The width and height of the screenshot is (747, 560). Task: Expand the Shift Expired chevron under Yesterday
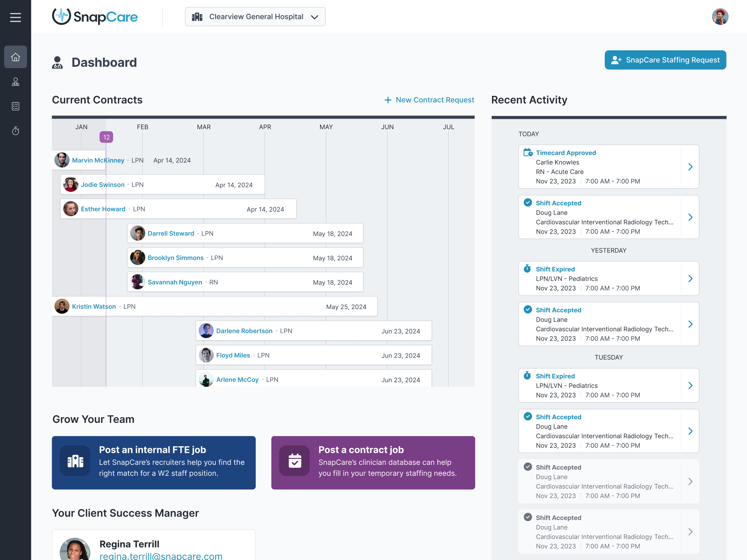(x=690, y=279)
